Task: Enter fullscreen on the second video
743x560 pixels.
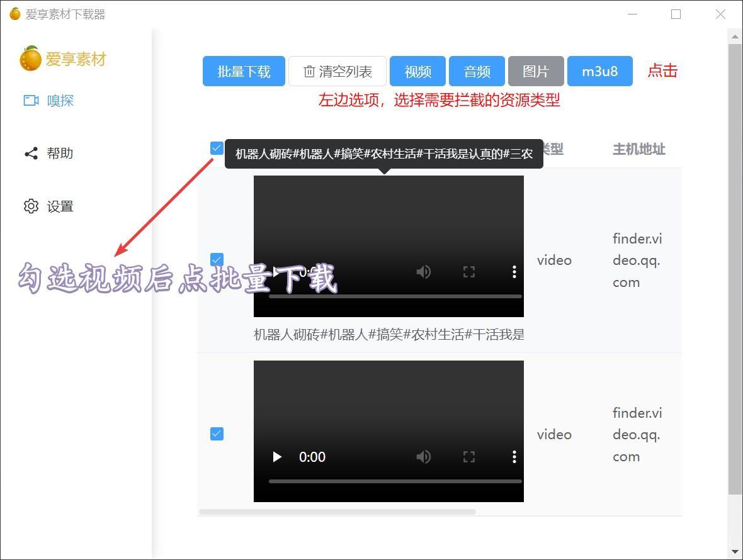Action: [x=468, y=457]
